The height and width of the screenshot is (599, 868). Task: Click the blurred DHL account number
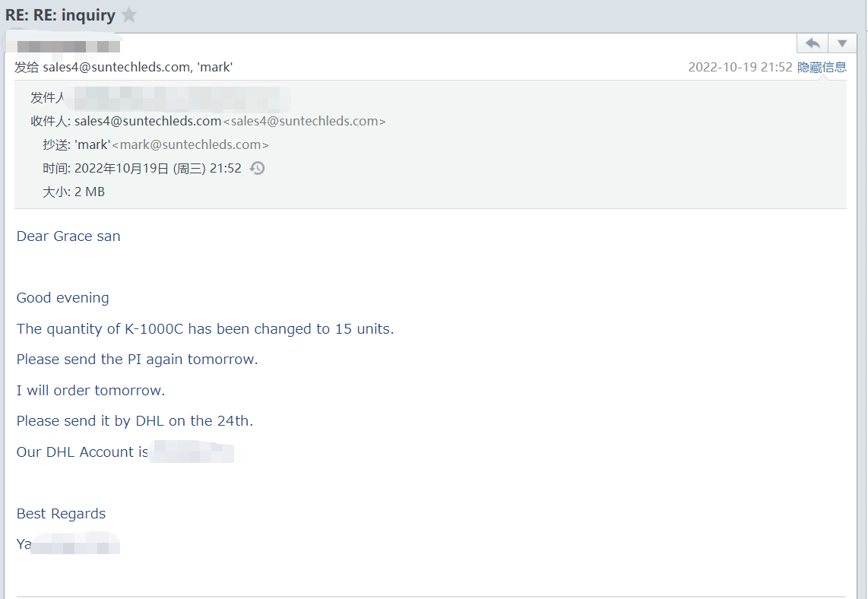click(192, 452)
